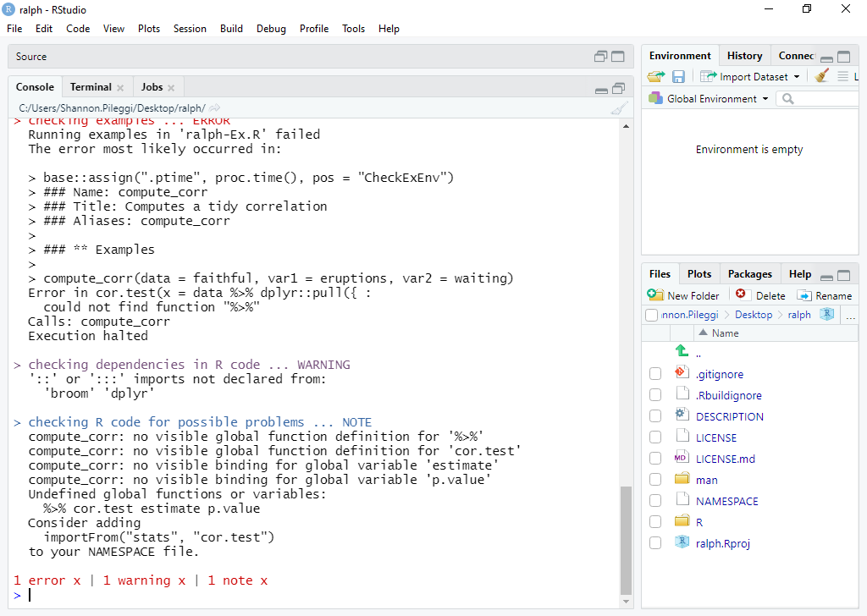This screenshot has height=616, width=867.
Task: Click the Global Environment icon
Action: pos(655,98)
